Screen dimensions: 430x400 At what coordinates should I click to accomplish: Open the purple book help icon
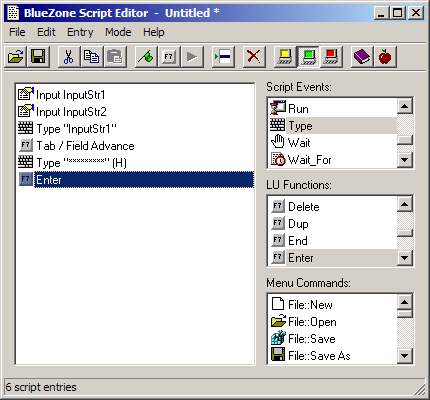point(362,57)
